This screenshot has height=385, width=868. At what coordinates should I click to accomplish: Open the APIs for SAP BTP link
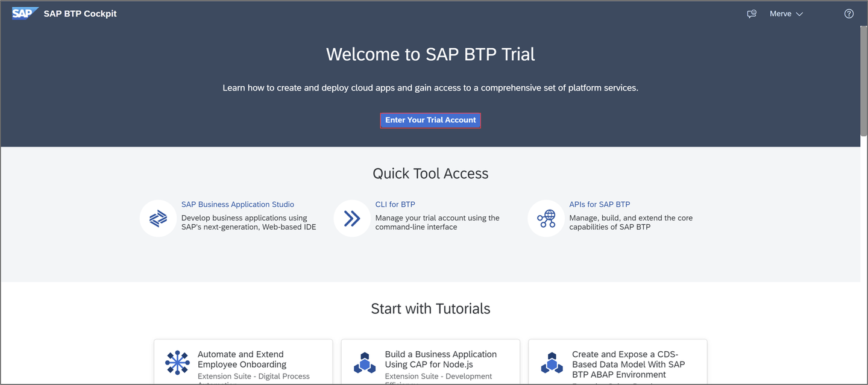599,204
